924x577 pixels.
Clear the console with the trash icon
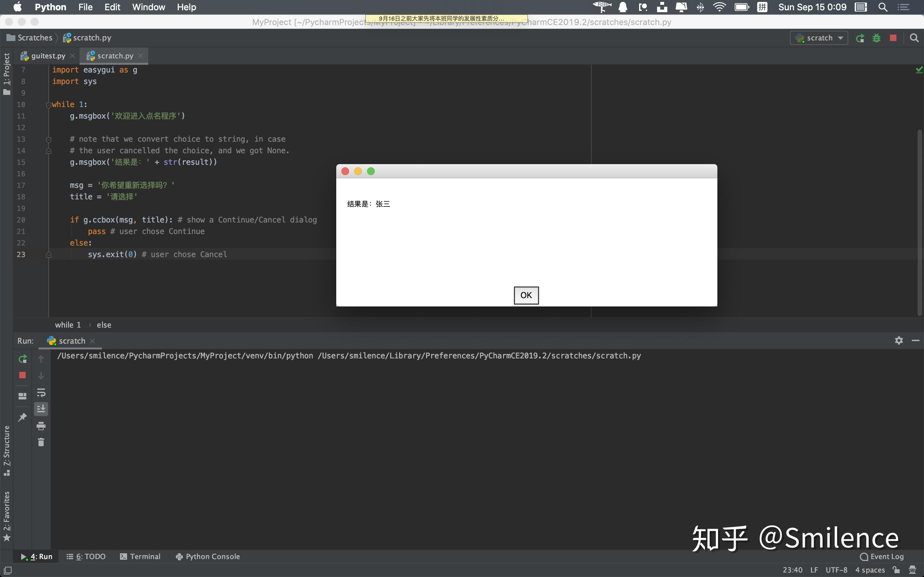click(x=41, y=442)
